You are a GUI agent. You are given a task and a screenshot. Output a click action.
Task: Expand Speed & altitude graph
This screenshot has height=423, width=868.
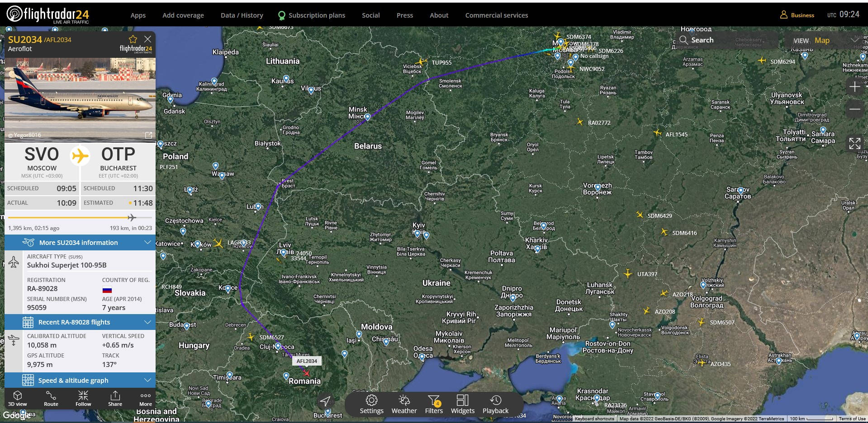pos(80,381)
